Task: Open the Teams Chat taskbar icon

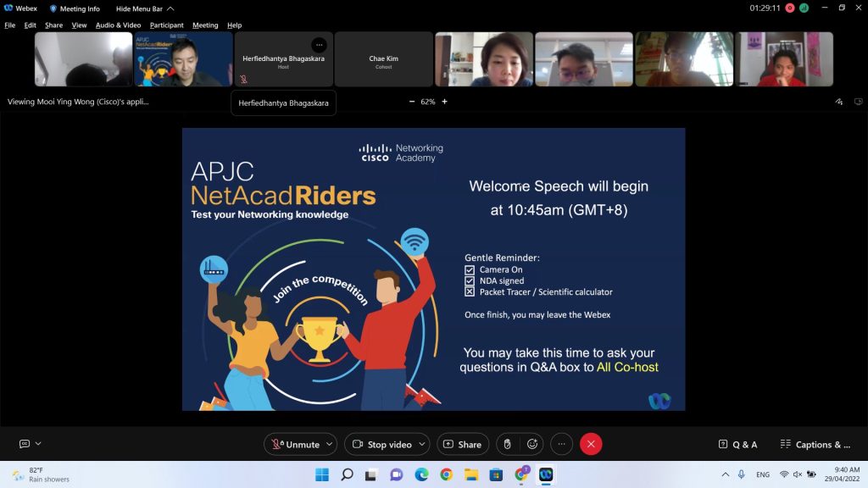Action: coord(397,474)
